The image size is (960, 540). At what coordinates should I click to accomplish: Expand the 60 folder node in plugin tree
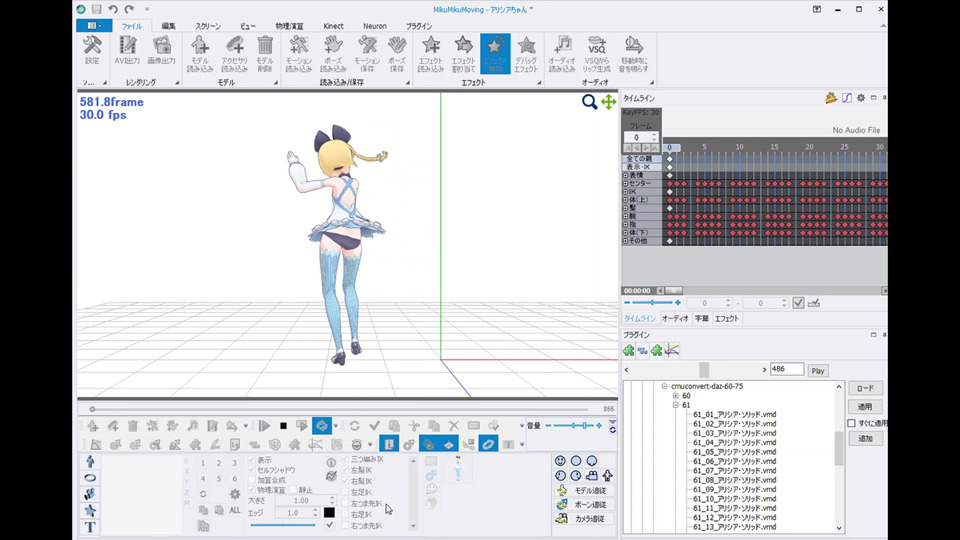[676, 396]
